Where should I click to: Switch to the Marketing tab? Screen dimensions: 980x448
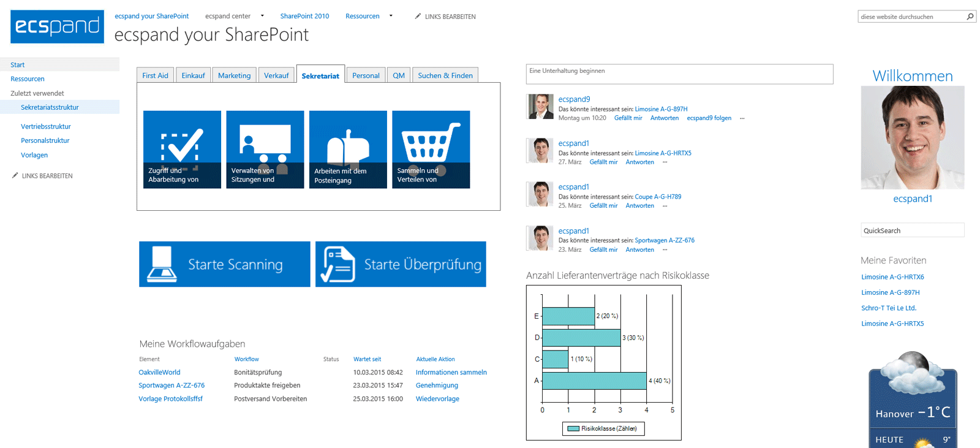(234, 75)
